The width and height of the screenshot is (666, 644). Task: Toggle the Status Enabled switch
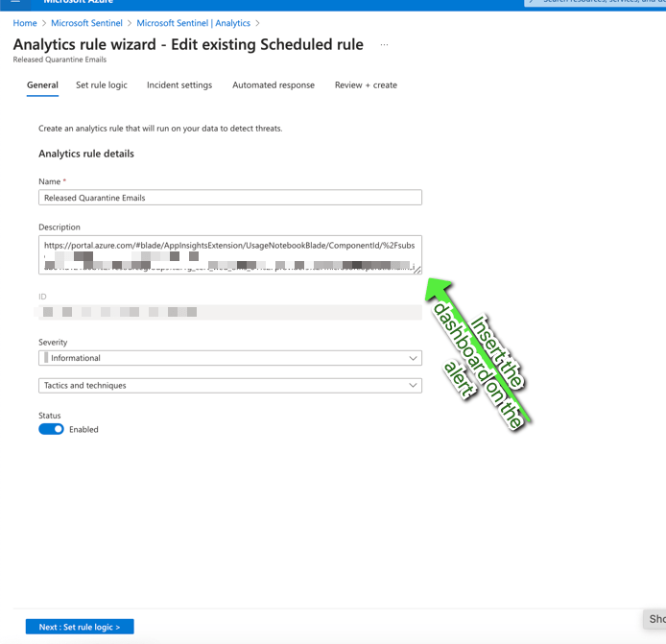click(51, 429)
